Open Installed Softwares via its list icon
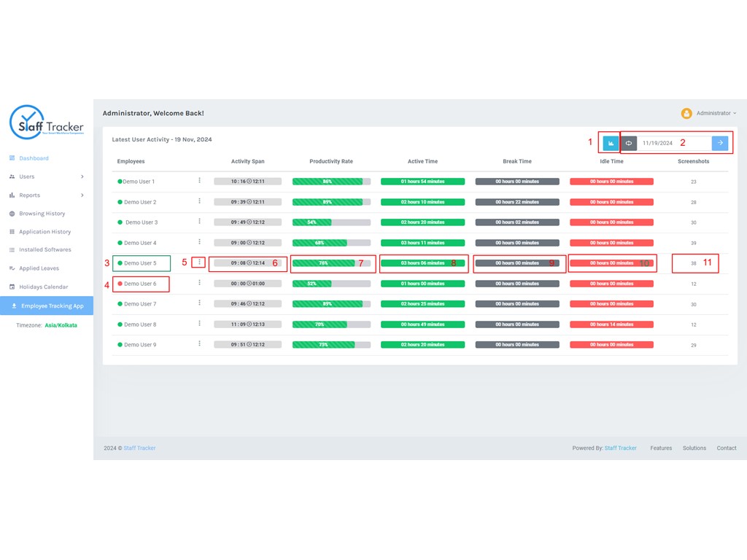The image size is (747, 560). click(x=12, y=249)
